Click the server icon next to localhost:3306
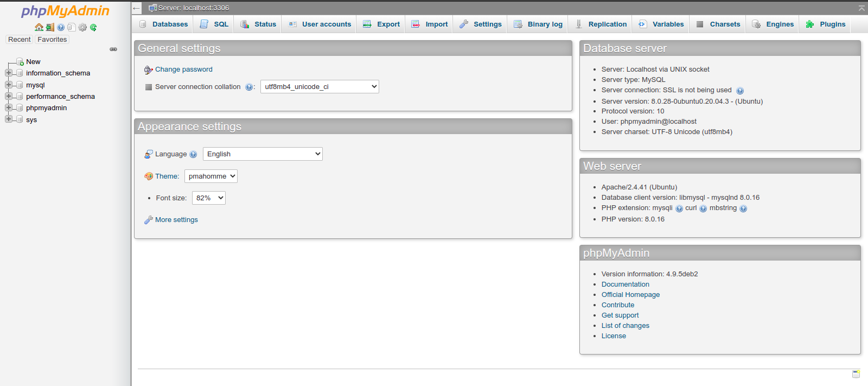Image resolution: width=868 pixels, height=386 pixels. tap(153, 8)
